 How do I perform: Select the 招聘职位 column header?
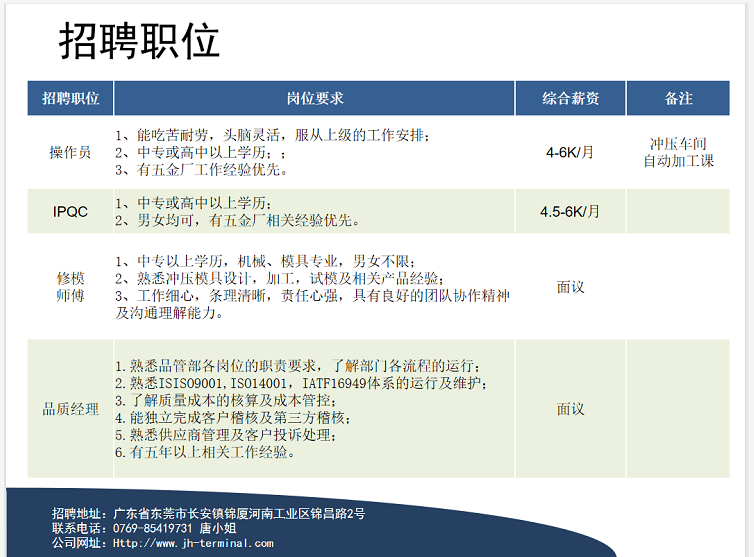[70, 98]
